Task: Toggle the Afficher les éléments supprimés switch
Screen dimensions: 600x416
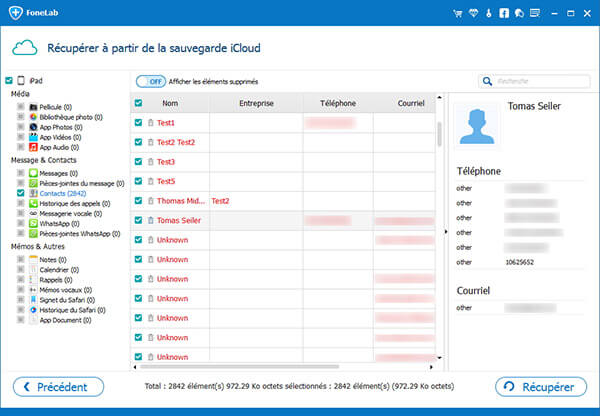Action: [151, 82]
